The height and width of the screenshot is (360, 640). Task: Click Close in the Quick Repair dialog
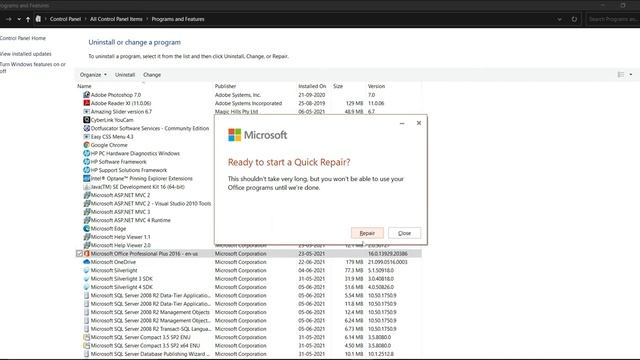click(x=404, y=233)
